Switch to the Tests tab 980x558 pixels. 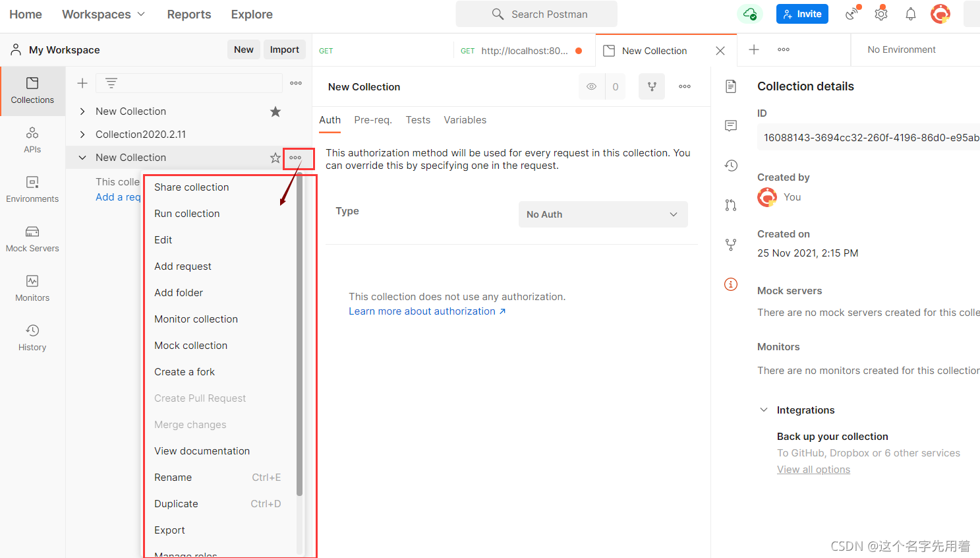tap(418, 120)
